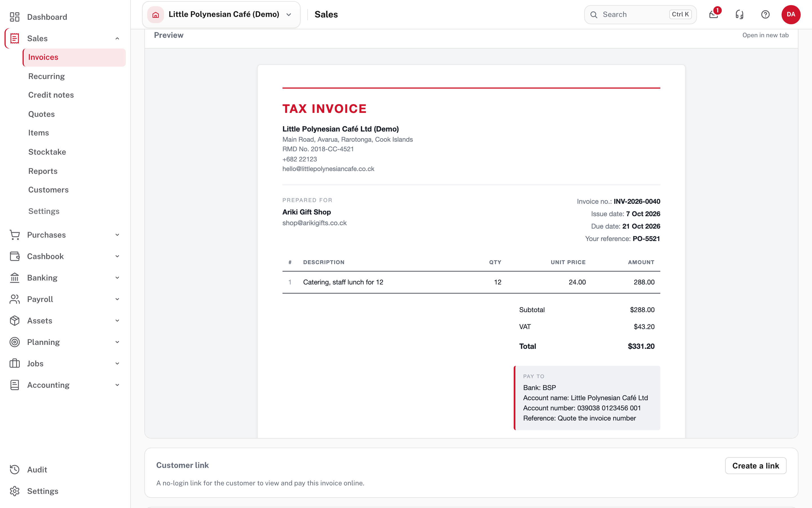Expand the Banking section chevron
The height and width of the screenshot is (508, 812).
pyautogui.click(x=117, y=278)
